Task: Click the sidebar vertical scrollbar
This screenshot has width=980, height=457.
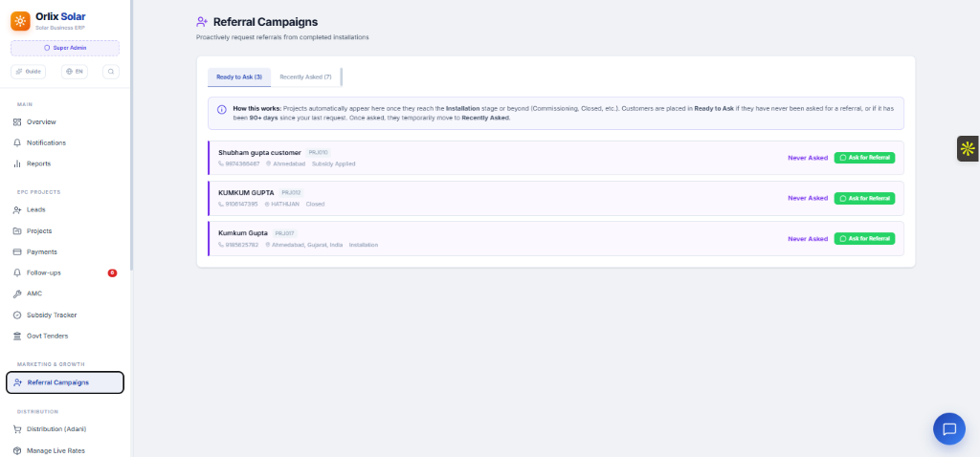Action: (x=131, y=134)
